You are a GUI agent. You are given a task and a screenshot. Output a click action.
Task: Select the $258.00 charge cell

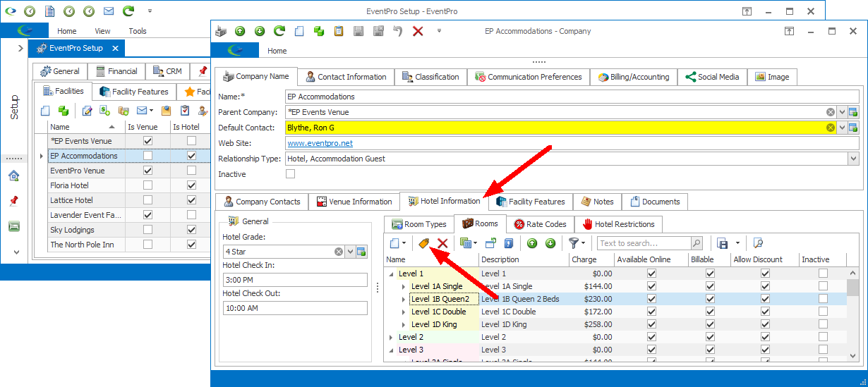click(x=591, y=324)
